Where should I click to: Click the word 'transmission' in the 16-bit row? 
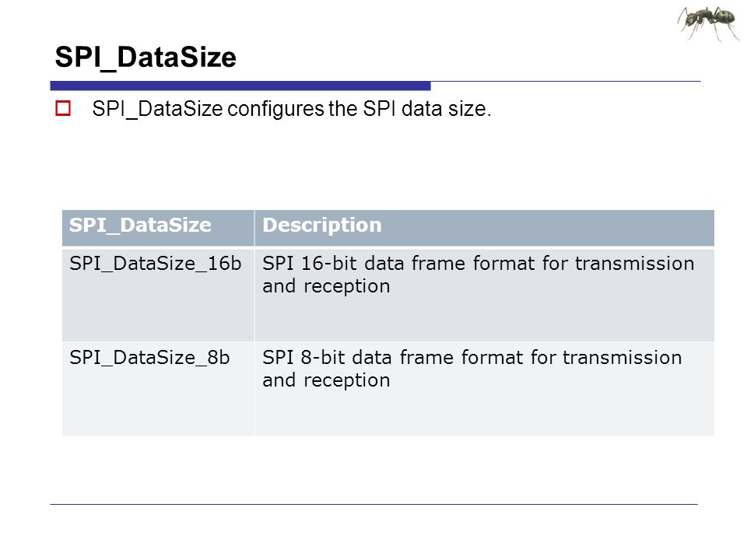tap(635, 264)
